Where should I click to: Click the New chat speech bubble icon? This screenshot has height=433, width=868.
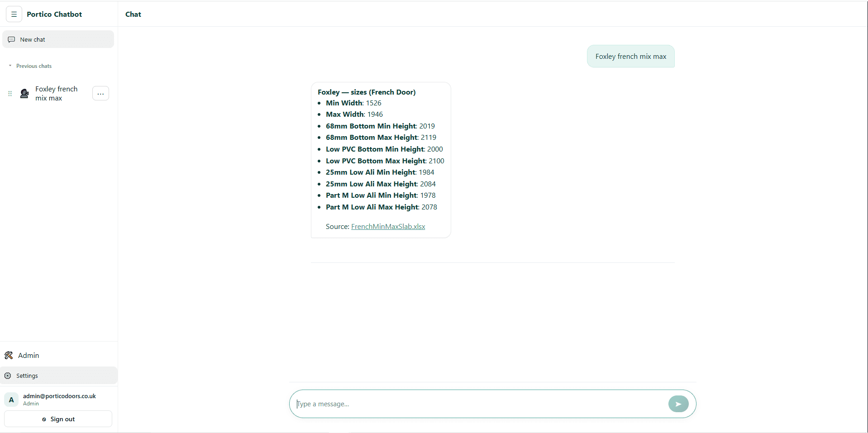pyautogui.click(x=11, y=39)
